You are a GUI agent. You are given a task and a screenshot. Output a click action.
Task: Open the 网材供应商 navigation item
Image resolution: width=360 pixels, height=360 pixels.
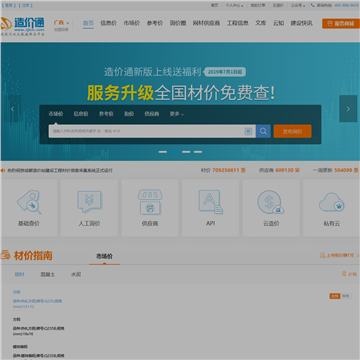pos(206,23)
